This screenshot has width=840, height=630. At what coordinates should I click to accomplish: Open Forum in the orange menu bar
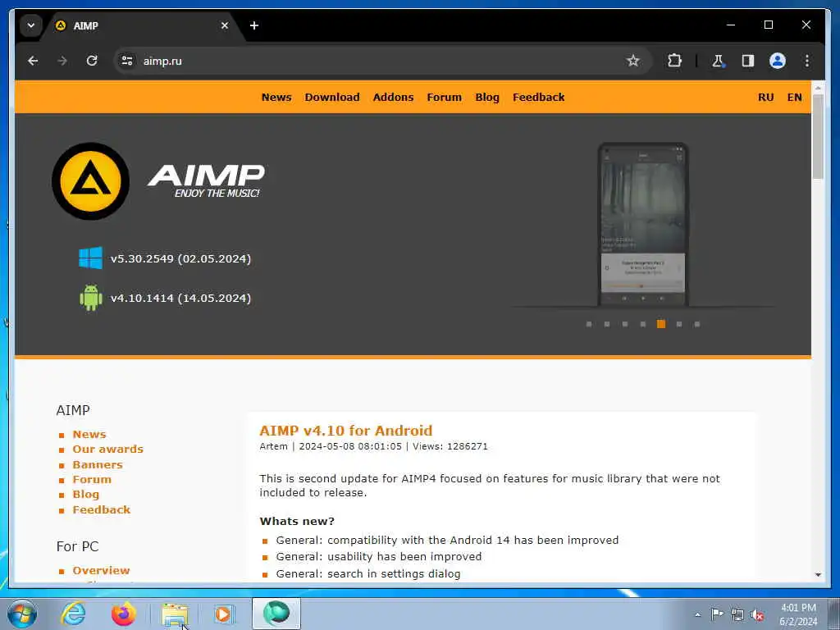pos(444,98)
